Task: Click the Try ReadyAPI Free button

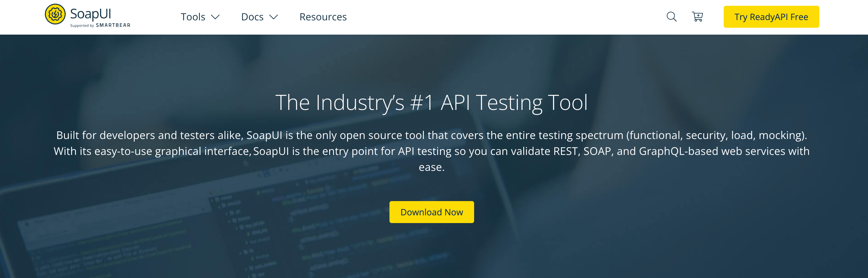Action: (771, 17)
